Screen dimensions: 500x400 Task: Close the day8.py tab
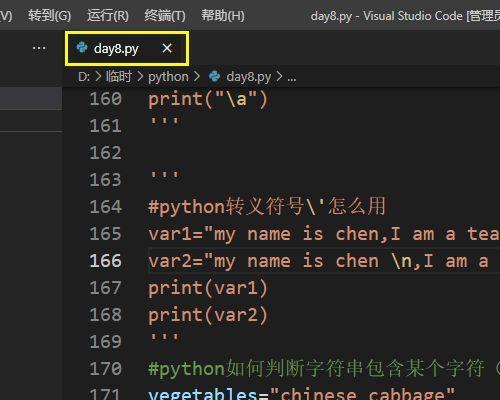pos(167,48)
